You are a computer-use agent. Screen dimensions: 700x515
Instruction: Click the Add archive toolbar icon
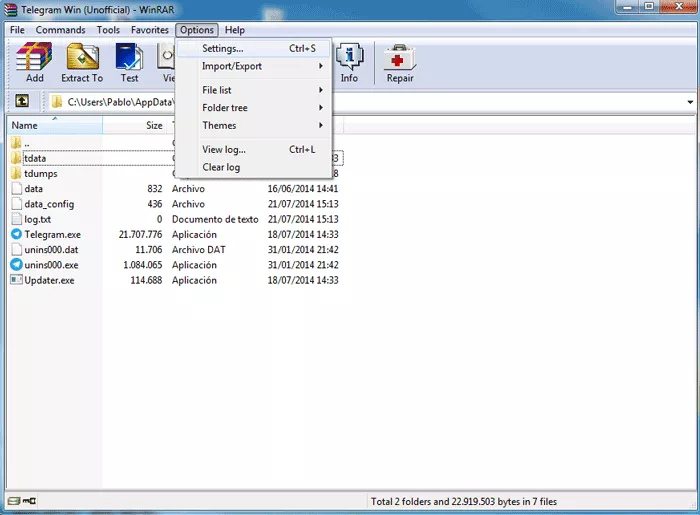click(x=34, y=56)
